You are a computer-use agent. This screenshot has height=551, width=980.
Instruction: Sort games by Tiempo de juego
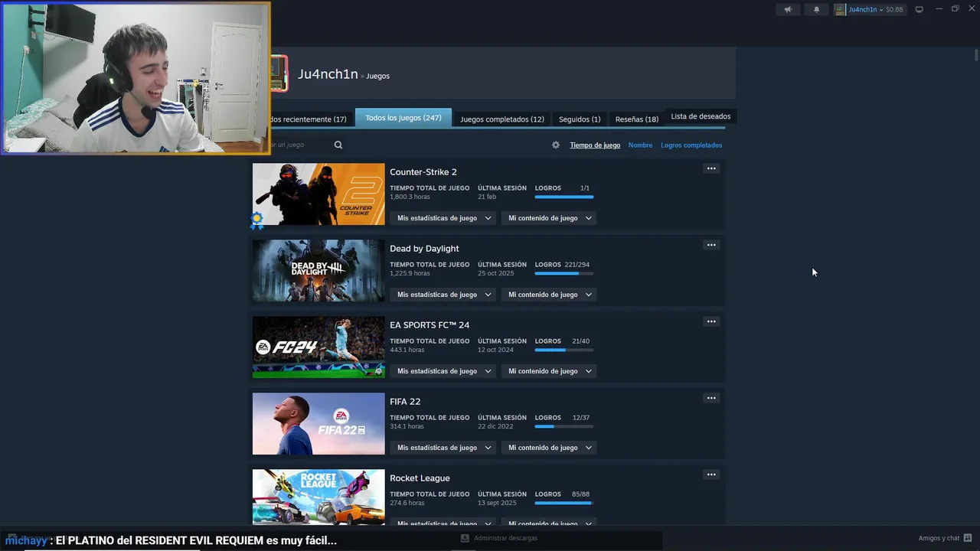595,145
